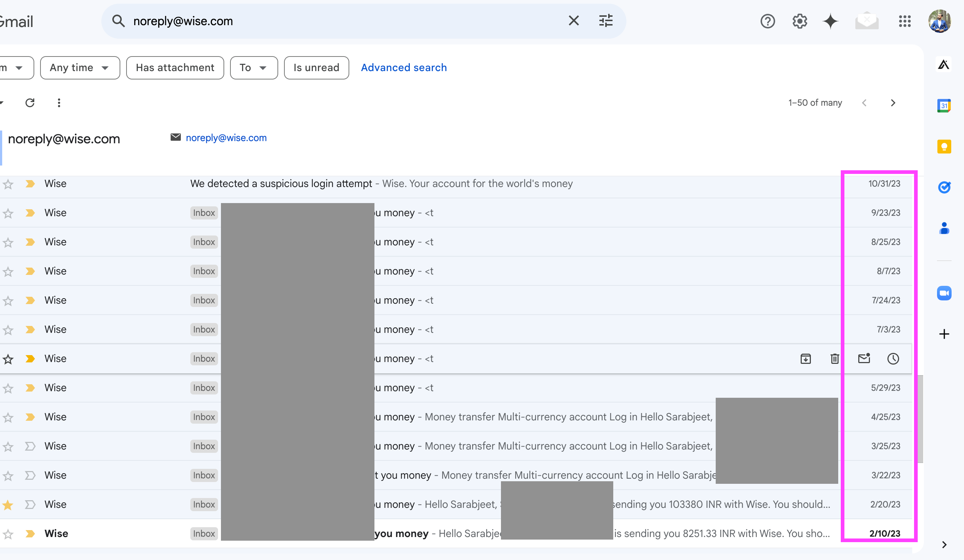Screen dimensions: 964x560
Task: Open Google Calendar from the side panel
Action: click(x=944, y=106)
